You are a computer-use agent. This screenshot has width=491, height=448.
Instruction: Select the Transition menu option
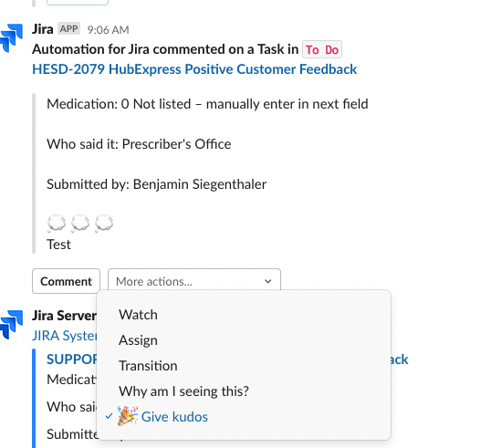pos(148,366)
